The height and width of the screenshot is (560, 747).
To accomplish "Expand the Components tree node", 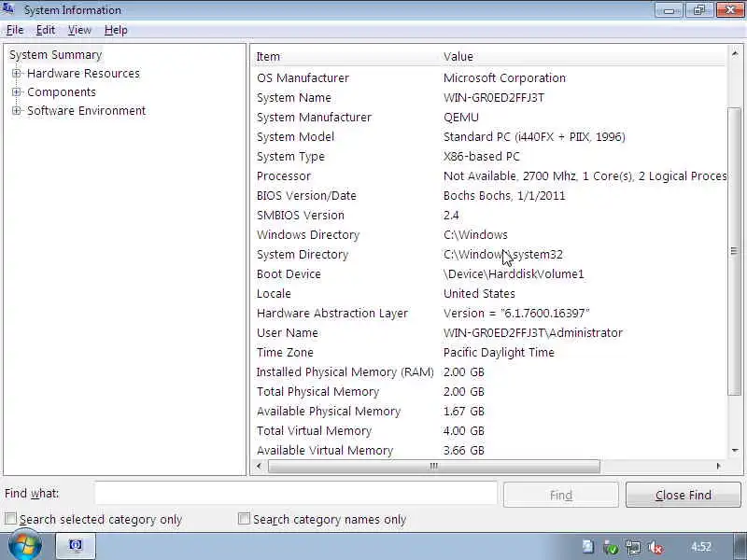I will [x=17, y=91].
